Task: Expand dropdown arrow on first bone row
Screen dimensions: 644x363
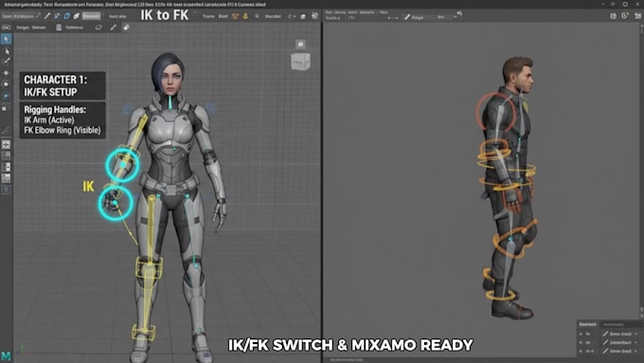Action: tap(636, 334)
